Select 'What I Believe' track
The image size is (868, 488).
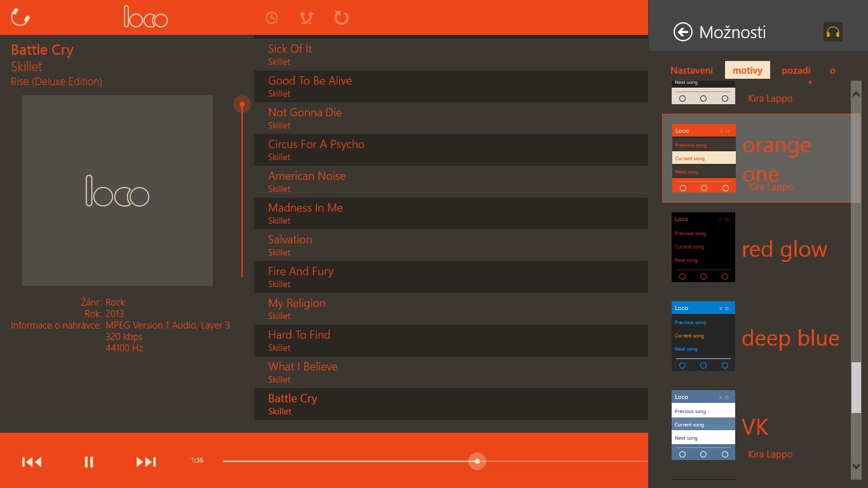(x=451, y=372)
